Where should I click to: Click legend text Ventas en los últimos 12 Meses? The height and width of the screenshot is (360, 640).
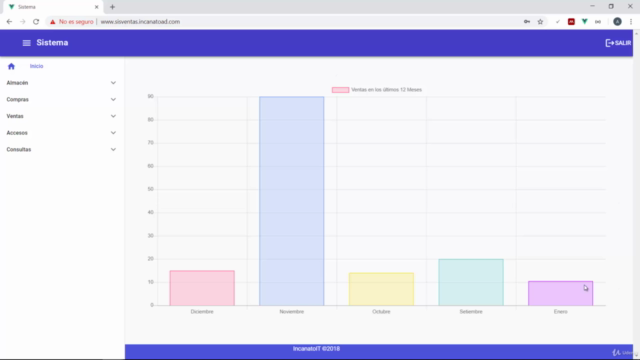click(387, 90)
